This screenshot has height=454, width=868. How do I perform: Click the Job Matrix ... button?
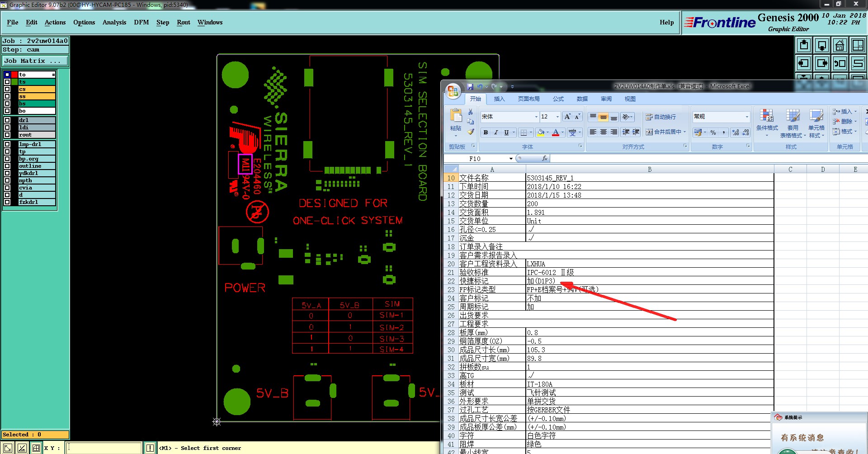click(x=35, y=61)
